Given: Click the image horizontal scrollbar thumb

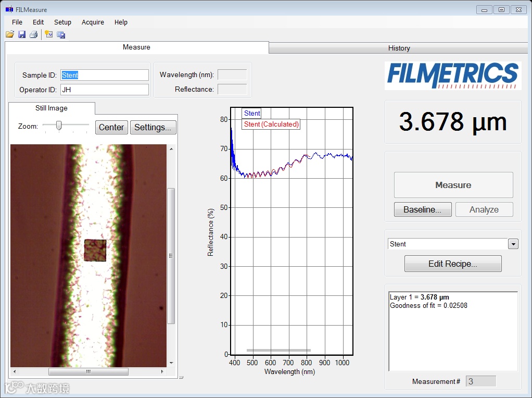Looking at the screenshot, I should [88, 371].
